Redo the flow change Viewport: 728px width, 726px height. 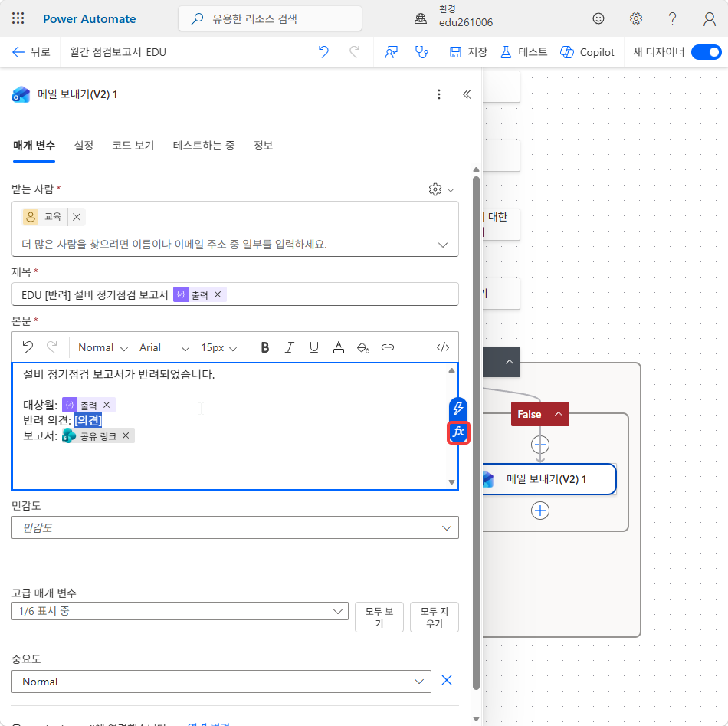coord(354,52)
